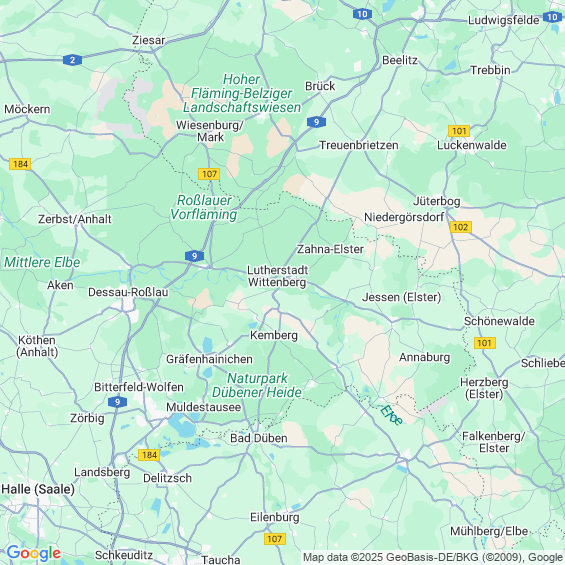Click the 184 road marker near Möckern
The image size is (565, 565).
(x=20, y=164)
